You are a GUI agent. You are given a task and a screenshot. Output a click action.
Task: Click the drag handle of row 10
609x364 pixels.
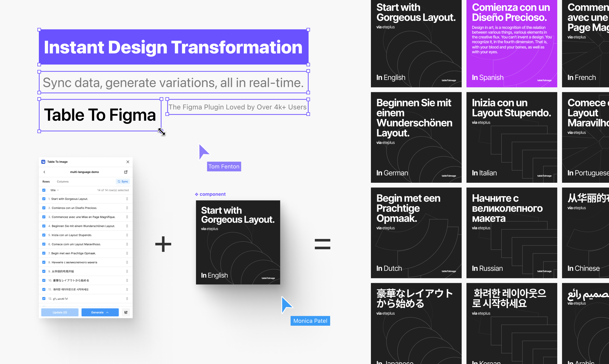[127, 280]
